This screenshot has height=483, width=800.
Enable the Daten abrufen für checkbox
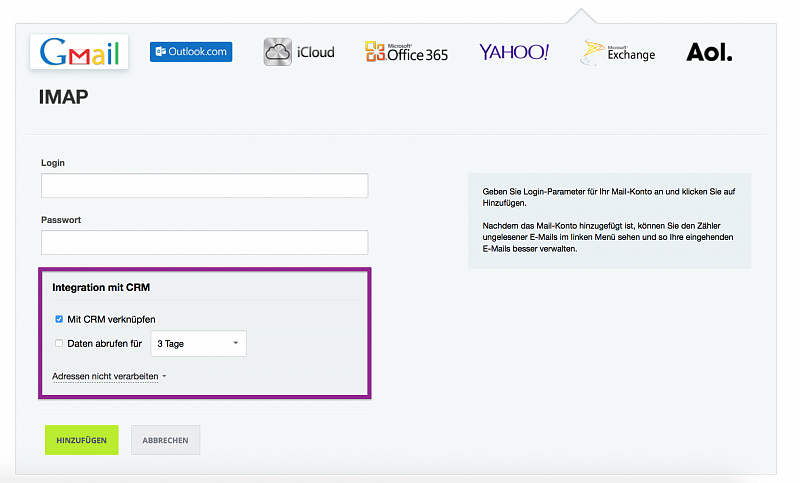tap(59, 343)
